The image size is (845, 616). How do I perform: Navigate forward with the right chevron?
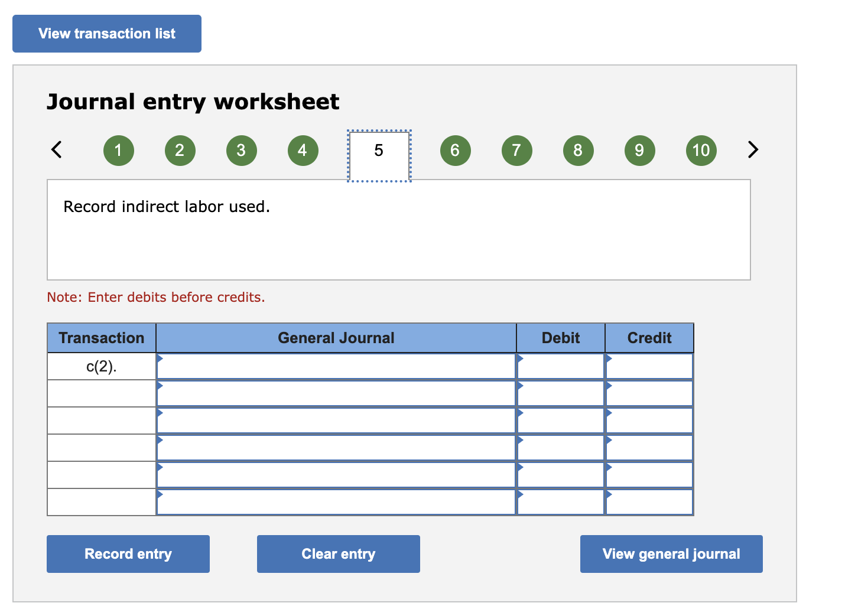(x=753, y=150)
